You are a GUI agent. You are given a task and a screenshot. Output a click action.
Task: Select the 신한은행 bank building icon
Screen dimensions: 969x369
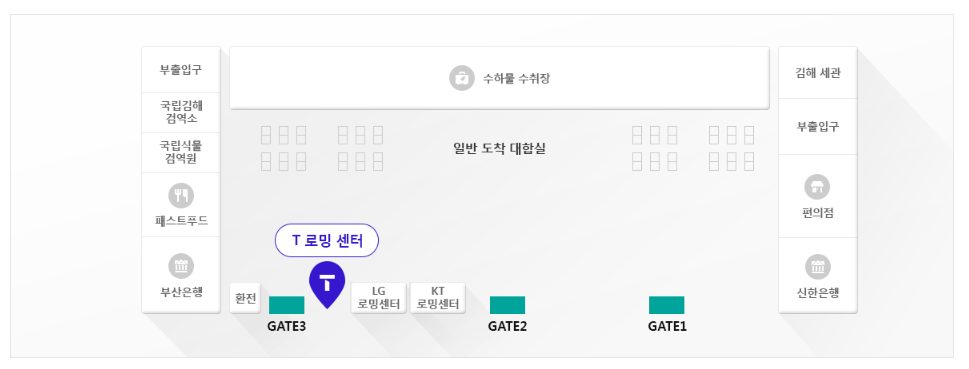(817, 267)
